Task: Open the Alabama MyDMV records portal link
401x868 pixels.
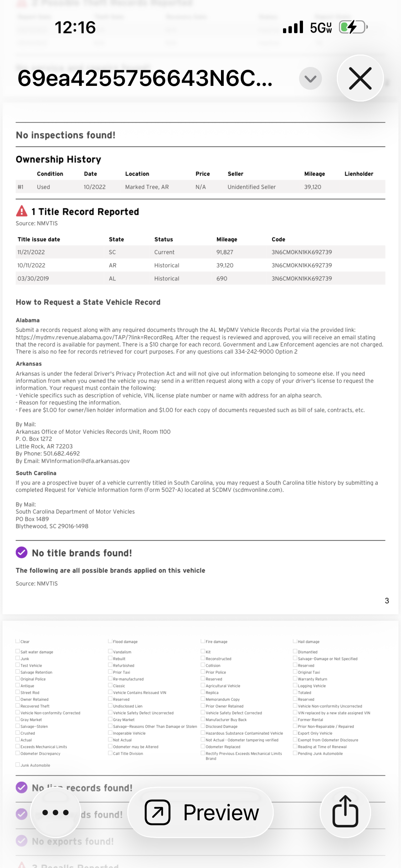Action: pos(94,337)
